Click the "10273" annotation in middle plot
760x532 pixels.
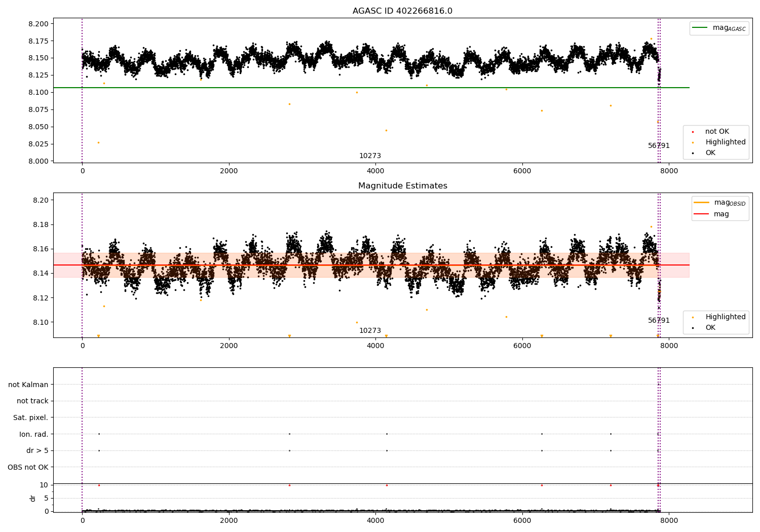pyautogui.click(x=370, y=331)
